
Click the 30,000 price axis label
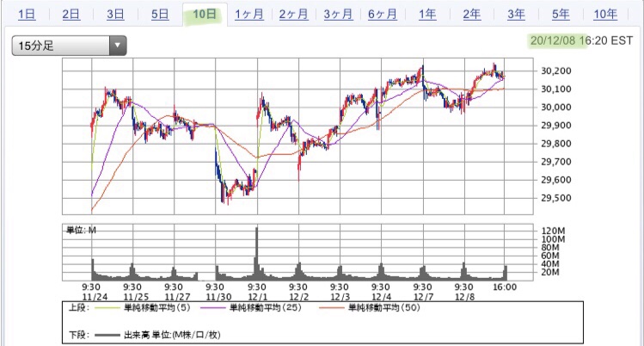(555, 107)
